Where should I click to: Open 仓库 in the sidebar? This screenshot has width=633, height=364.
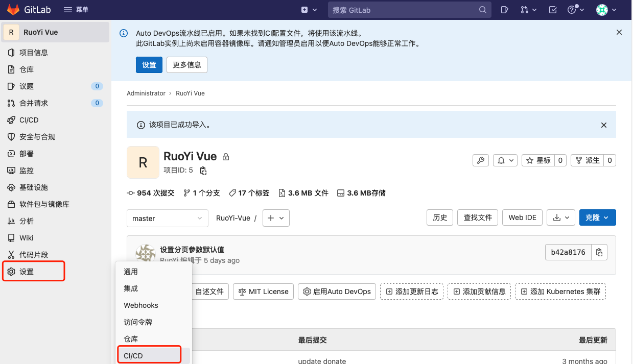click(55, 69)
